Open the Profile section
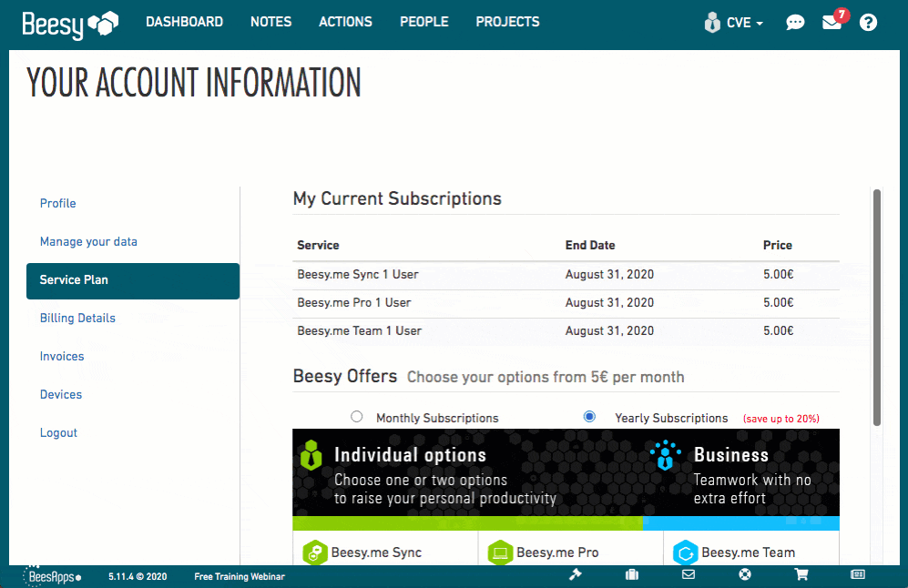Viewport: 908px width, 588px height. 58,203
